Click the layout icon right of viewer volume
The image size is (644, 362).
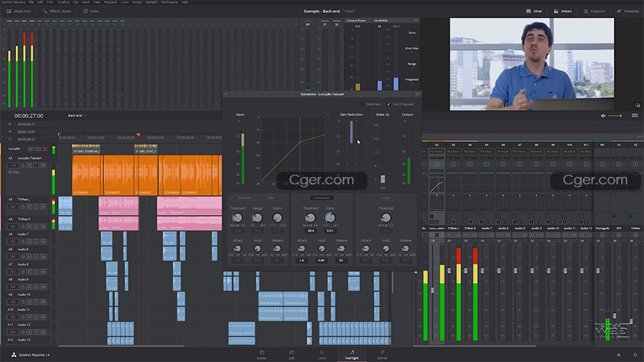(634, 116)
